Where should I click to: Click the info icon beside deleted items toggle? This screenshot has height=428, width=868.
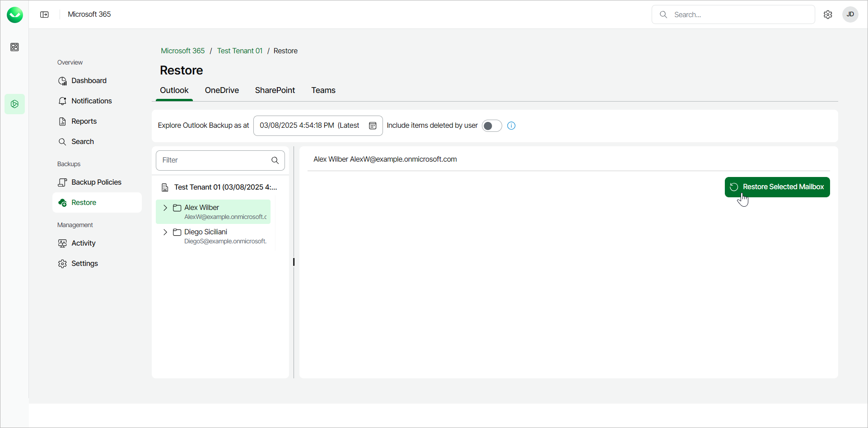click(x=511, y=126)
